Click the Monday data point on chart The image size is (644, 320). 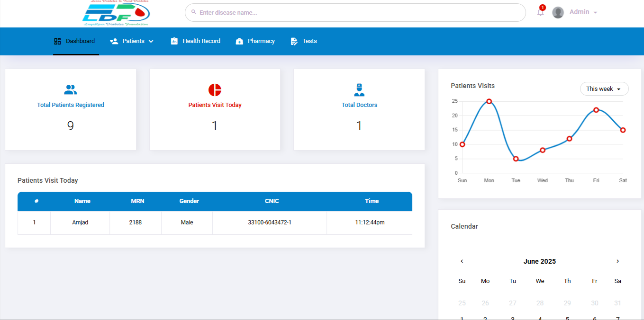point(489,101)
